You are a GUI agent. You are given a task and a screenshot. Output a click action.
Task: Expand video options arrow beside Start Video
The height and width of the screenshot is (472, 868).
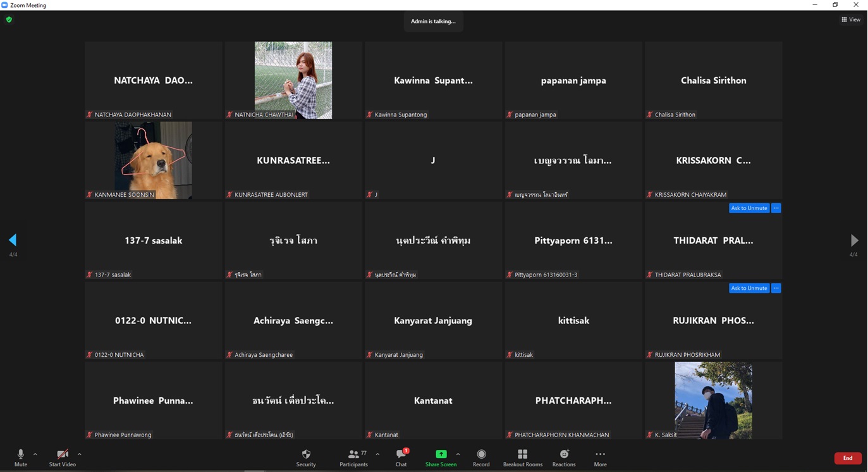pyautogui.click(x=79, y=454)
